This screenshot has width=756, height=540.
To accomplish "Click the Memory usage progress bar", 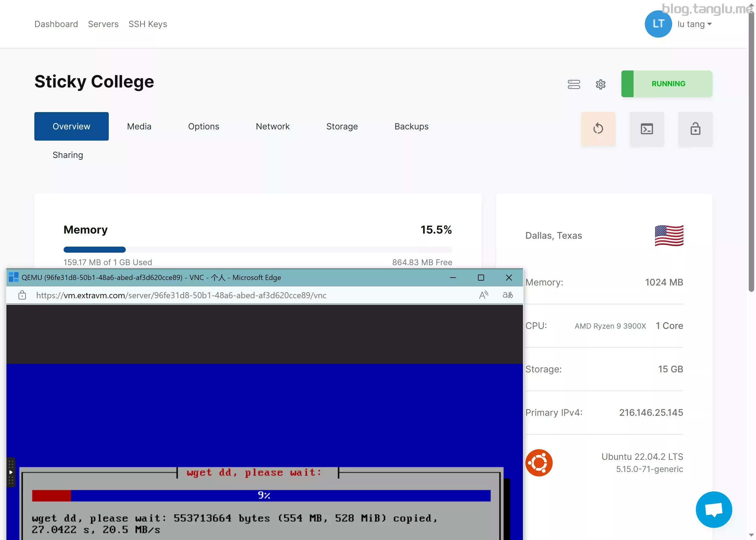I will pos(257,249).
